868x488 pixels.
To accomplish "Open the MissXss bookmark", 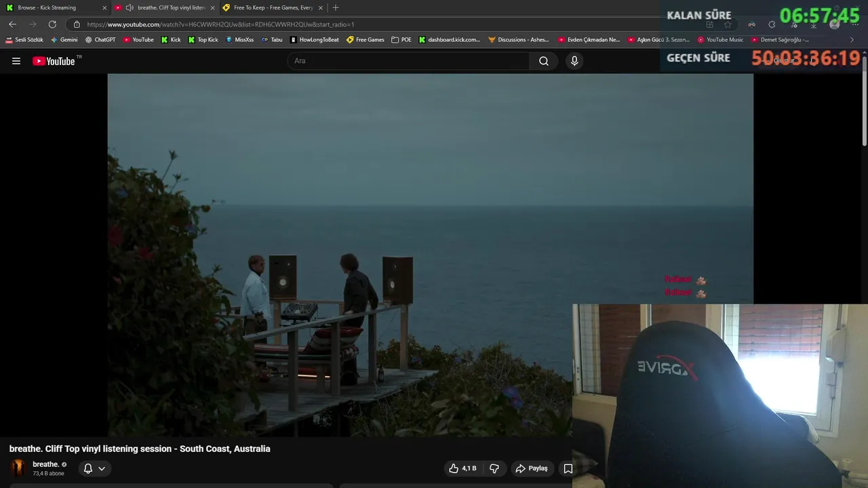I will coord(239,40).
